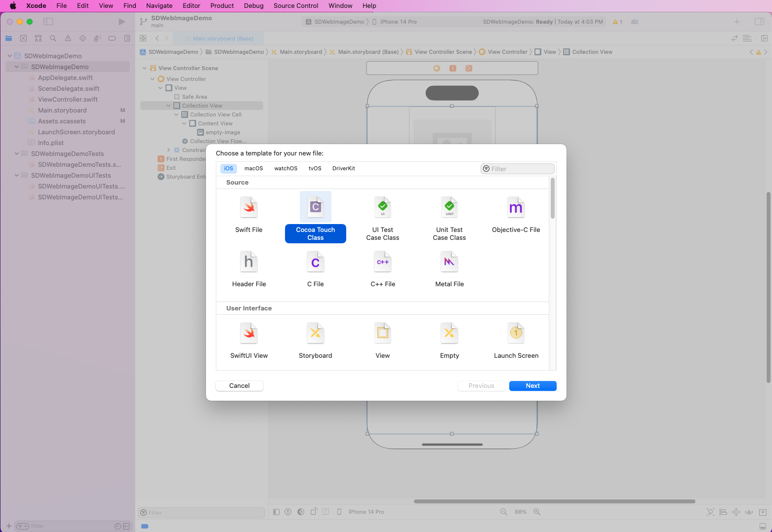
Task: Pick the Header File template
Action: click(x=249, y=269)
